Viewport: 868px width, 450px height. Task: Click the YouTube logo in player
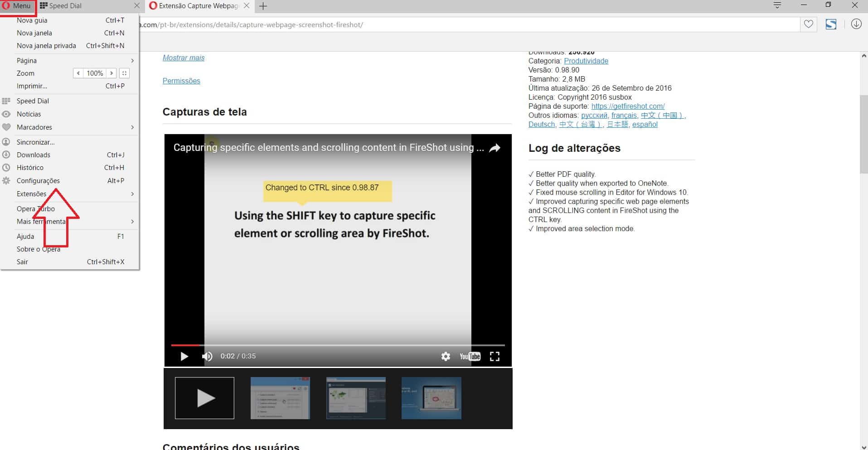(470, 356)
